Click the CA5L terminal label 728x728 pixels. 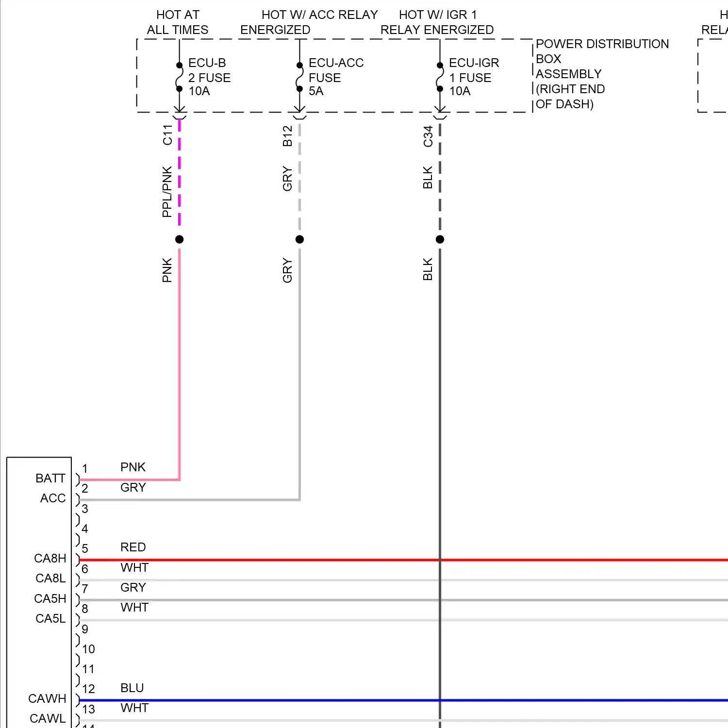pyautogui.click(x=50, y=619)
